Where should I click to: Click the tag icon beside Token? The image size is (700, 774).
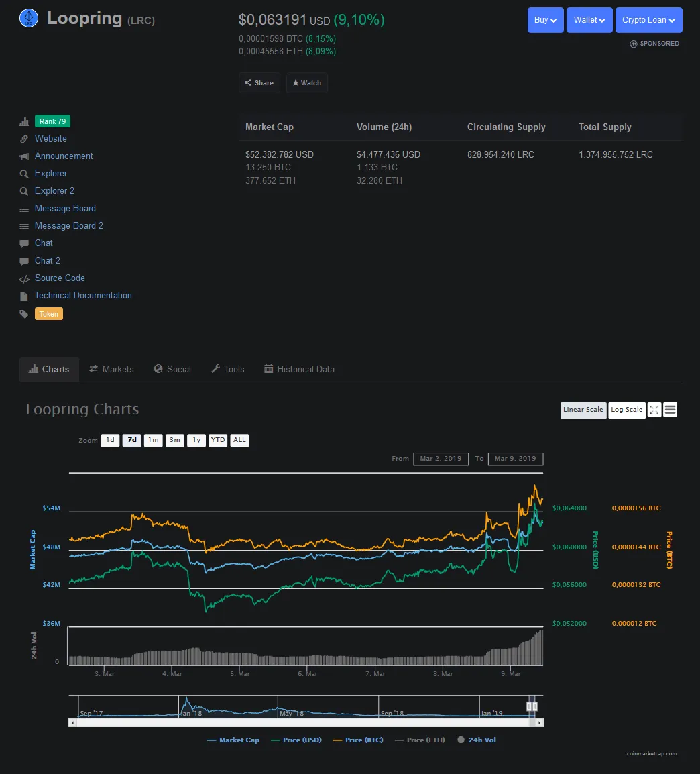pos(23,314)
